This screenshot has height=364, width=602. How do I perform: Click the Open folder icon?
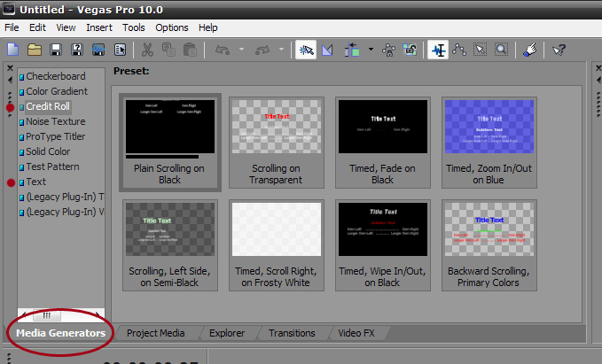coord(35,50)
